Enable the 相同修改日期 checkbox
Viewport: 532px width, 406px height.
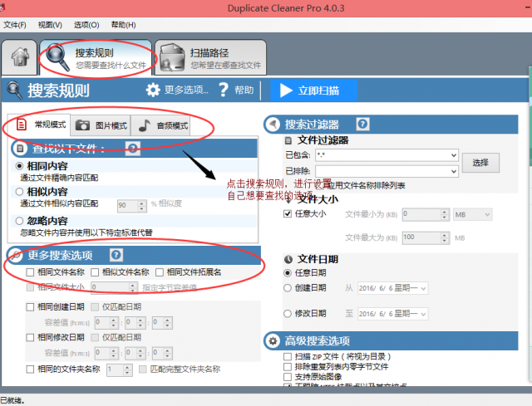point(30,338)
